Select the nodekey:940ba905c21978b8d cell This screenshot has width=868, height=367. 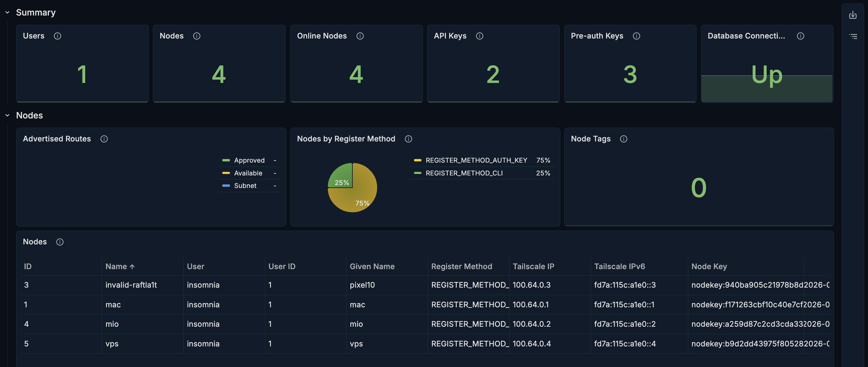click(746, 285)
